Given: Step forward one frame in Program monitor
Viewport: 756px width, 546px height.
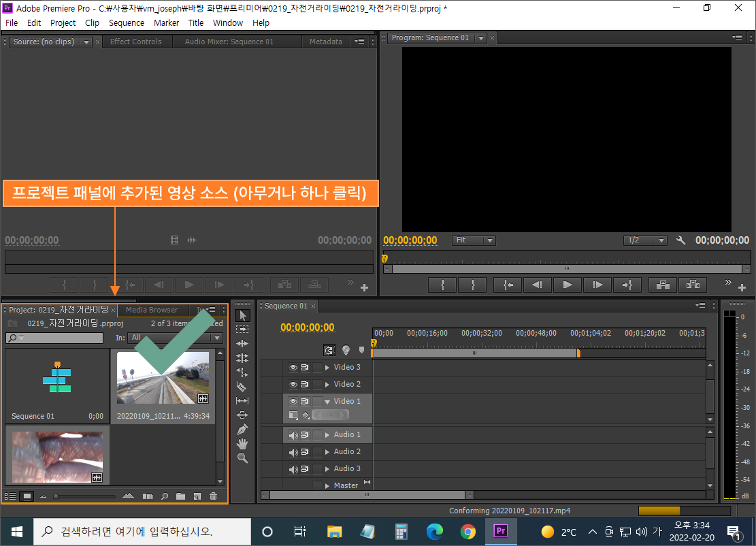Looking at the screenshot, I should click(x=597, y=285).
